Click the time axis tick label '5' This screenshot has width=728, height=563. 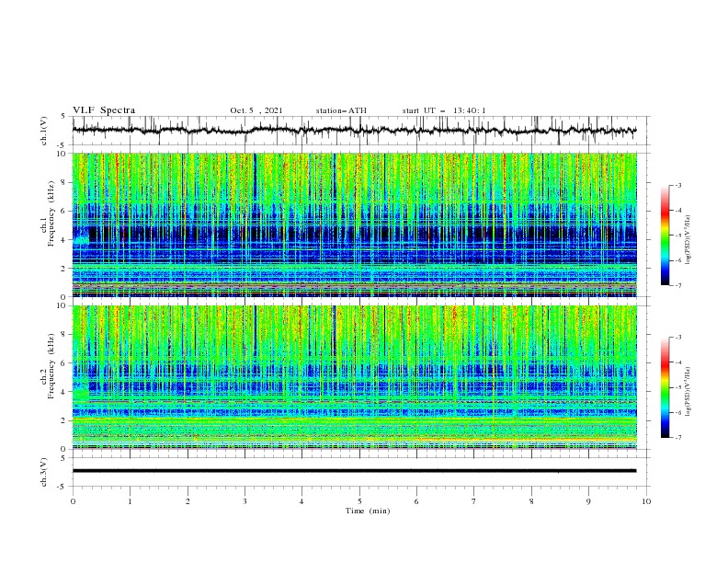pos(359,501)
